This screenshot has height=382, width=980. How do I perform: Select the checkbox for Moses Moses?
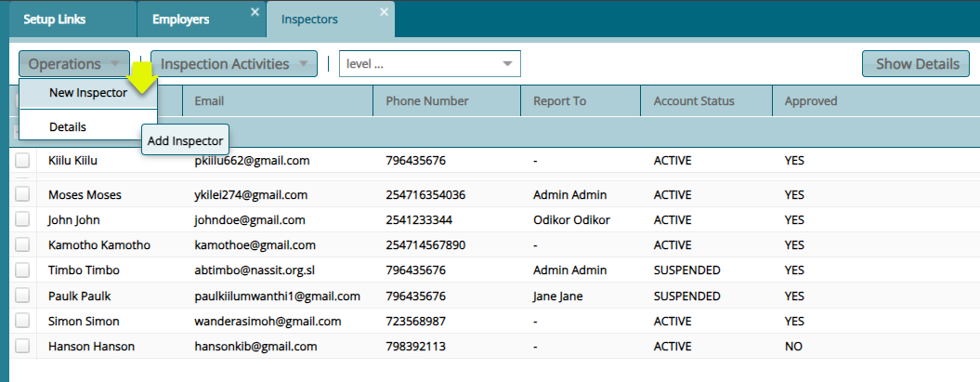[x=22, y=195]
